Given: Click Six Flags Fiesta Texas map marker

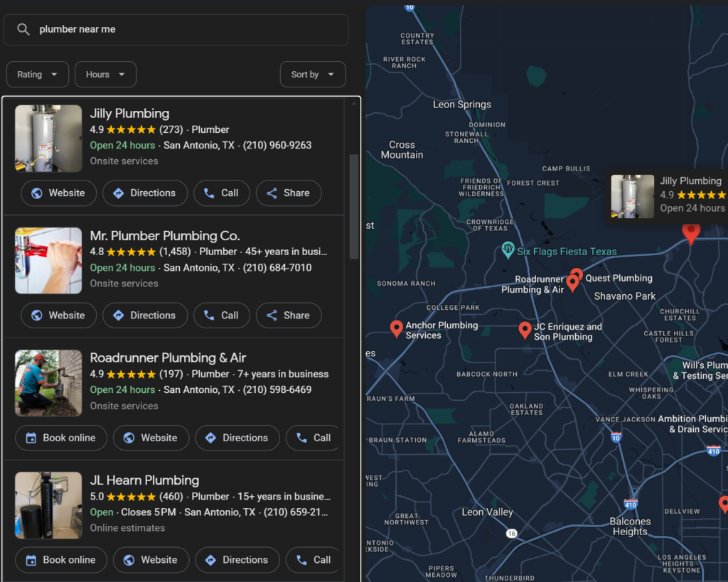Looking at the screenshot, I should point(508,250).
